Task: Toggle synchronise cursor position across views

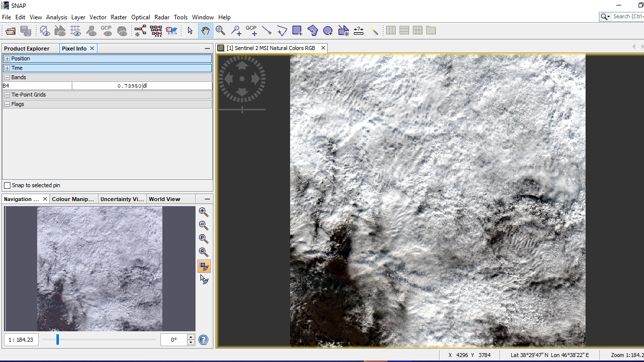Action: coord(204,279)
